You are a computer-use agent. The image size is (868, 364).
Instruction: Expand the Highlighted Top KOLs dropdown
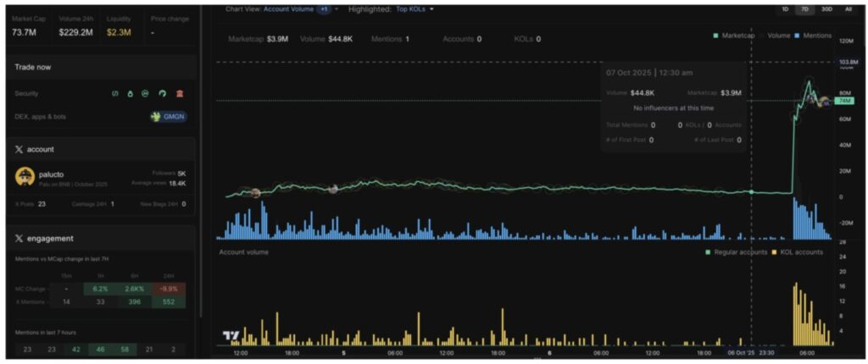coord(407,8)
